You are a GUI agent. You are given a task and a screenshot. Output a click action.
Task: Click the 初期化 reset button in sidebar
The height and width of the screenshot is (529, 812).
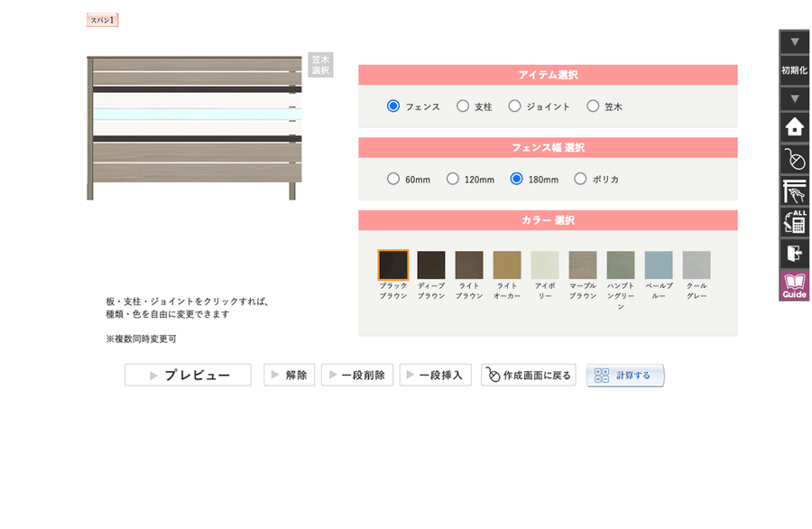pyautogui.click(x=794, y=70)
